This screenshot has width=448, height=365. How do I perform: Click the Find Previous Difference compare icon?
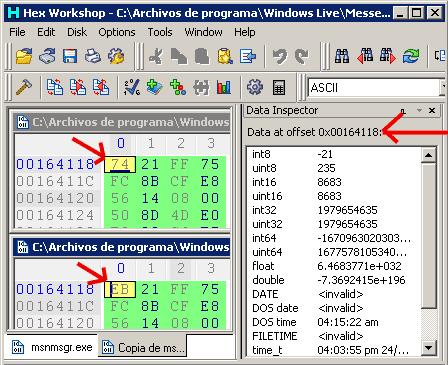(101, 88)
